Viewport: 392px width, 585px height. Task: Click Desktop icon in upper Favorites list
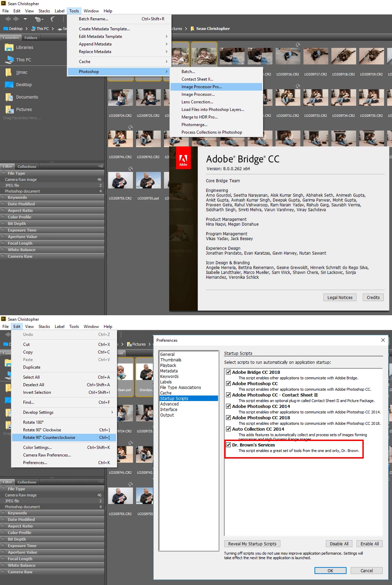tap(9, 85)
